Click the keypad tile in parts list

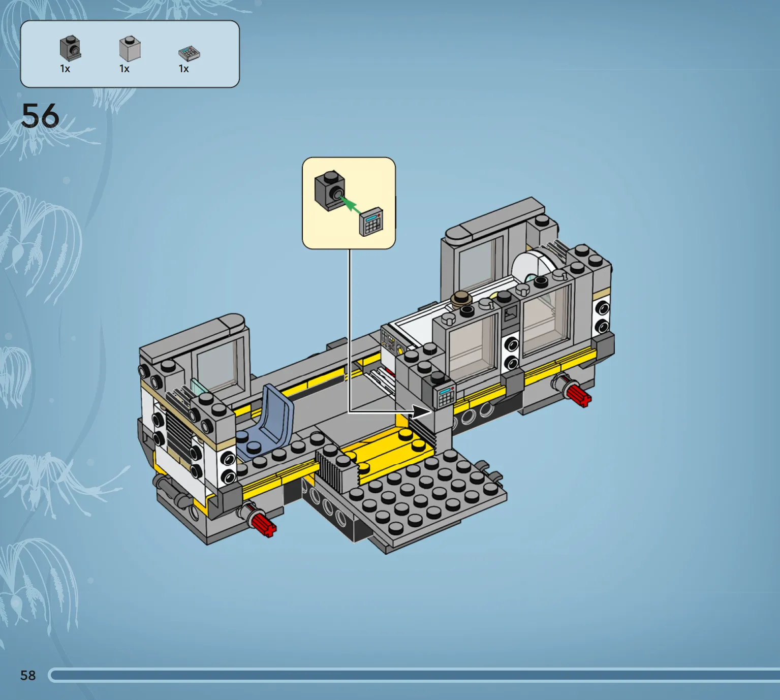click(189, 53)
